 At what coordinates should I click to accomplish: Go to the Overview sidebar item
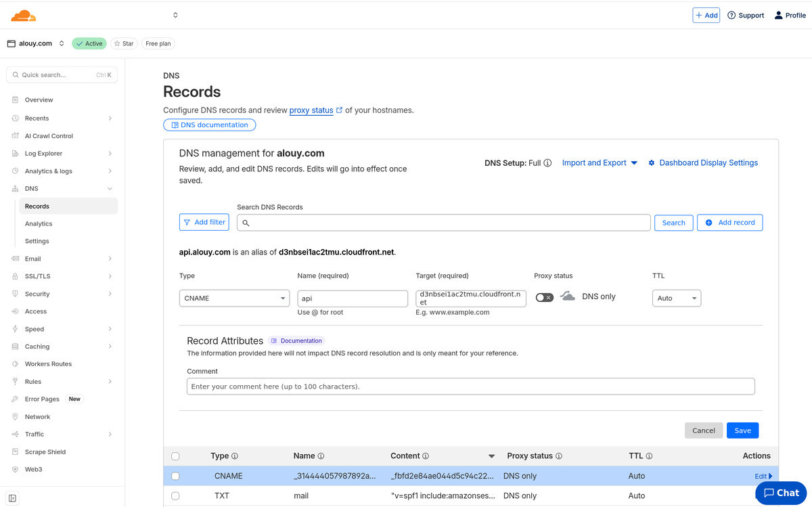pyautogui.click(x=39, y=100)
